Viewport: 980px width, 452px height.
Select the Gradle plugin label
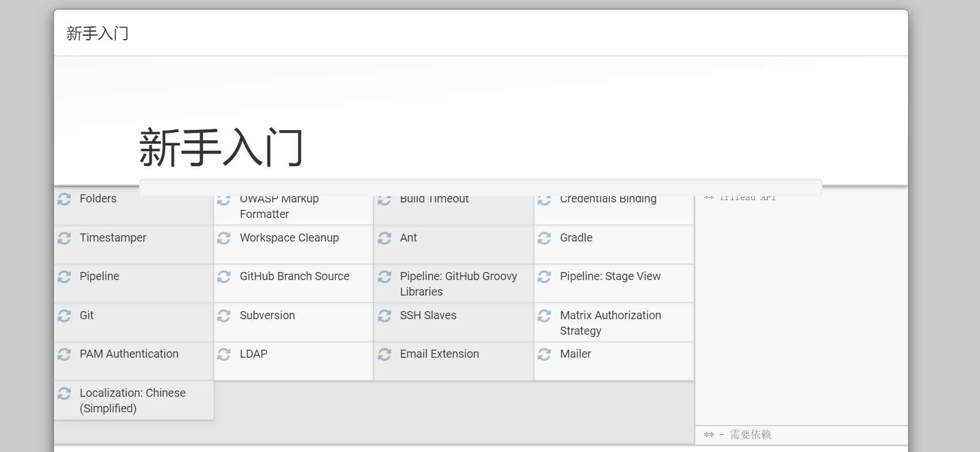(576, 238)
